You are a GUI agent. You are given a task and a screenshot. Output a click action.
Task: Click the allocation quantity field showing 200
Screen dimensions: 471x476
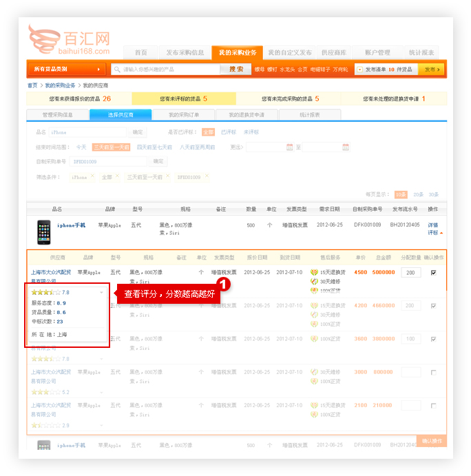click(x=411, y=273)
